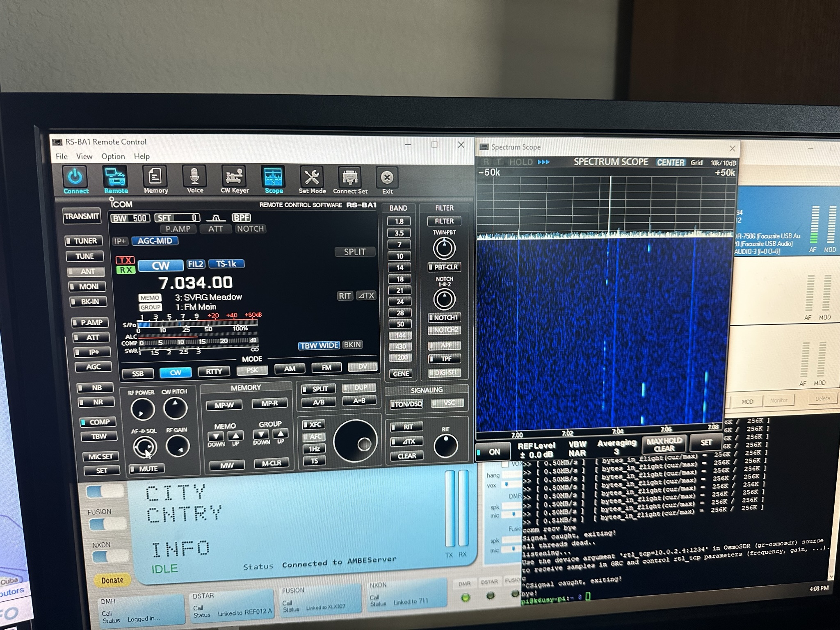Screen dimensions: 840x630
Task: Toggle the MUTE button
Action: coord(147,468)
